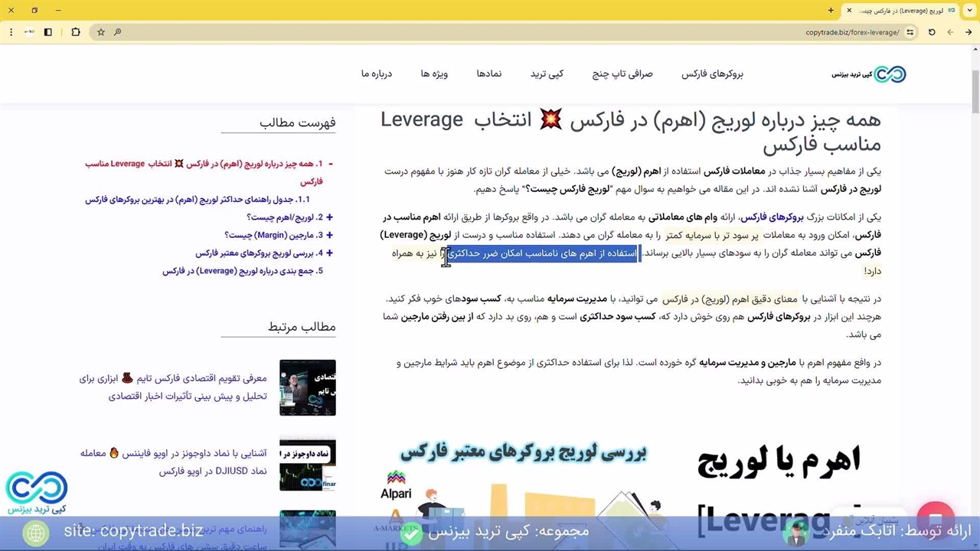Reload the page with the refresh icon
Viewport: 980px width, 551px height.
coord(932,32)
